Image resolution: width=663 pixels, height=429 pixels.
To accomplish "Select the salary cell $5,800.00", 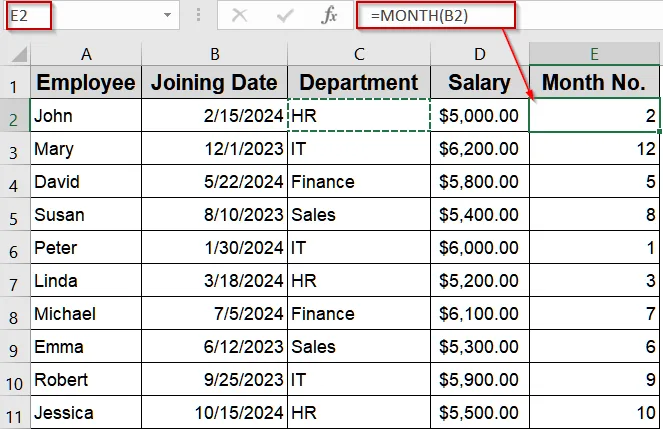I will (x=480, y=181).
